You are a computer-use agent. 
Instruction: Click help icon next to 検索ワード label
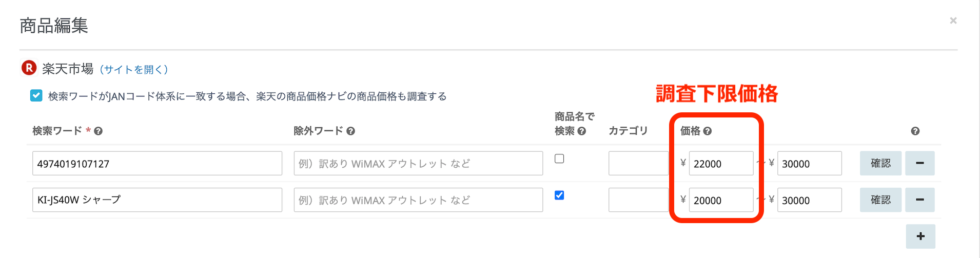pos(99,131)
